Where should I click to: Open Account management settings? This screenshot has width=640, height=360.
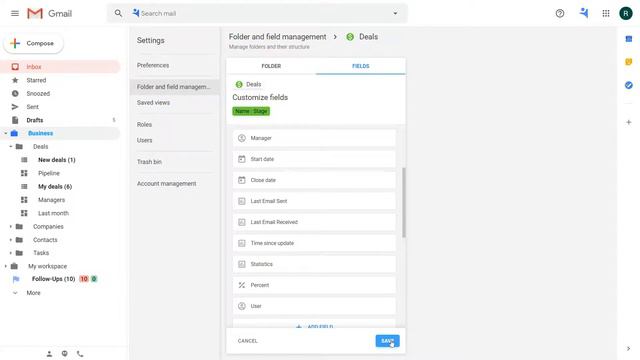167,184
